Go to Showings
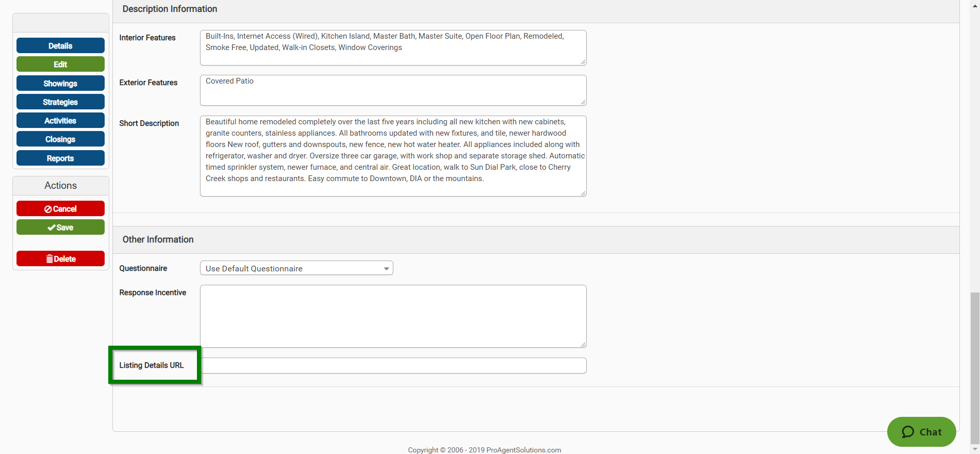 pyautogui.click(x=60, y=83)
